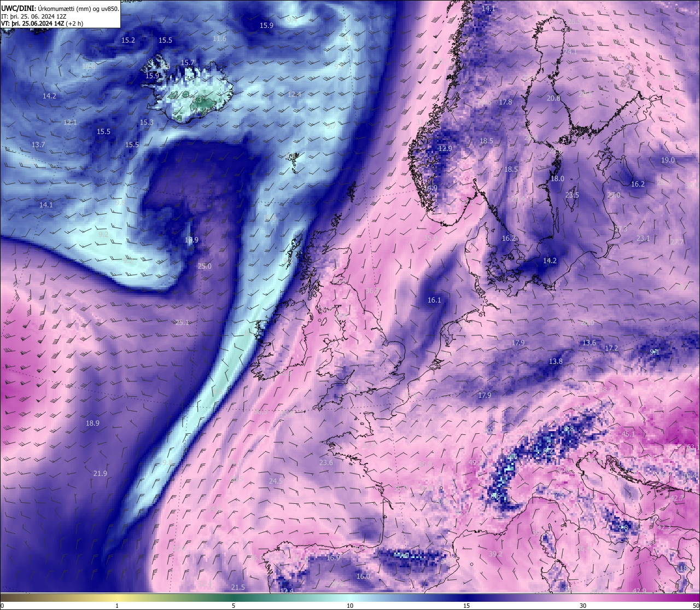Image resolution: width=700 pixels, height=610 pixels.
Task: Click the UWC/DINI title label
Action: pos(19,8)
